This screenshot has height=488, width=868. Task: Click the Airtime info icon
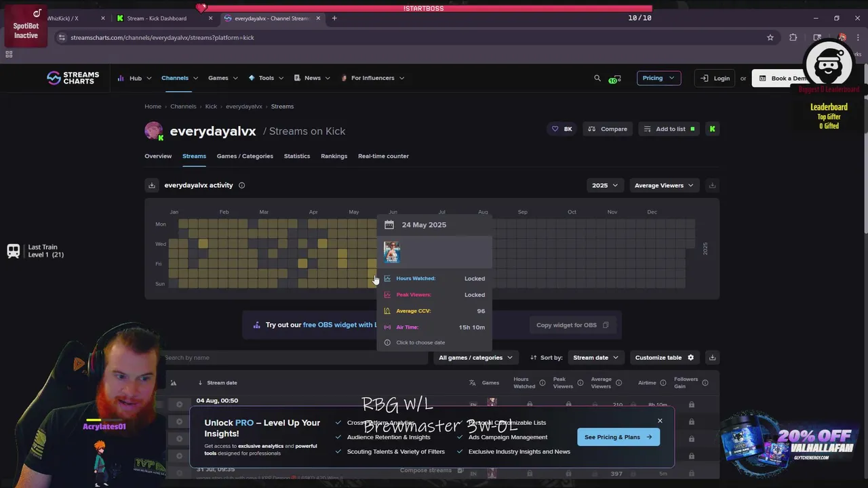click(663, 383)
